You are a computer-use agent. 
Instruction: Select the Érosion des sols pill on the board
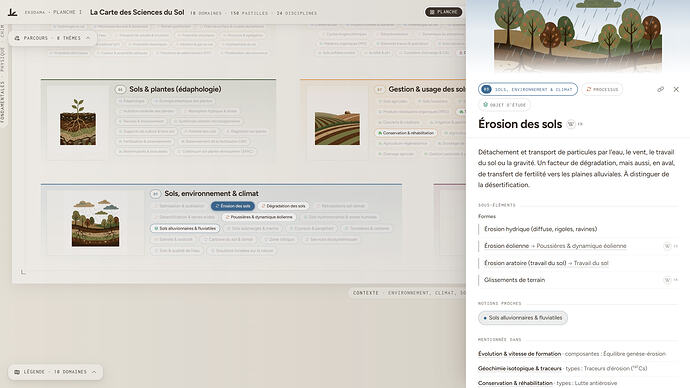(x=233, y=206)
